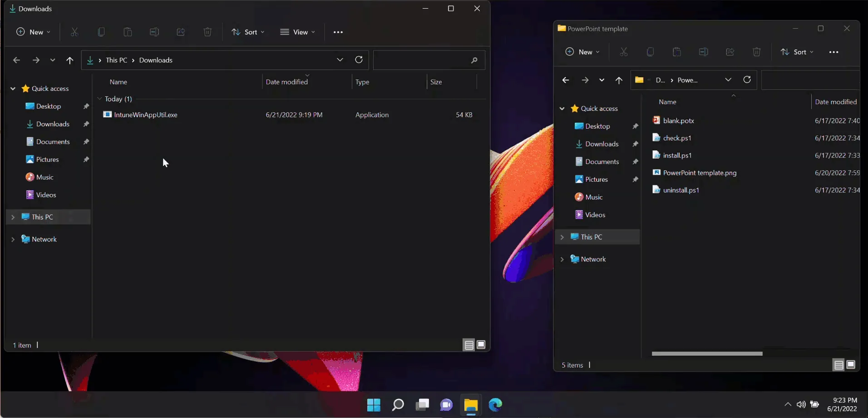Screen dimensions: 868x418
Task: Click Paste icon in PowerPoint template window
Action: (677, 52)
